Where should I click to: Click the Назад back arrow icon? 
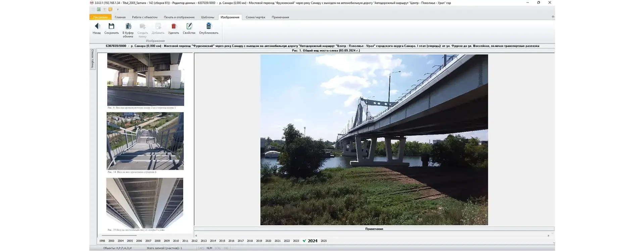(97, 27)
